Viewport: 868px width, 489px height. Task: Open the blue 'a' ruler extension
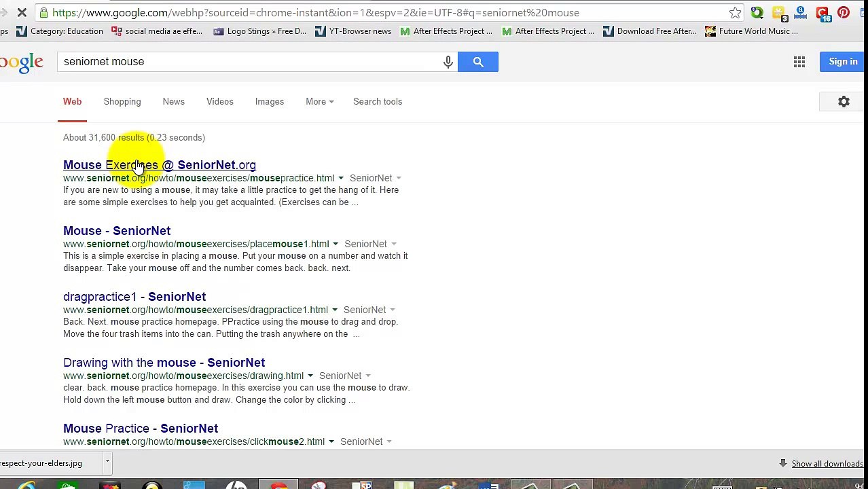click(801, 12)
